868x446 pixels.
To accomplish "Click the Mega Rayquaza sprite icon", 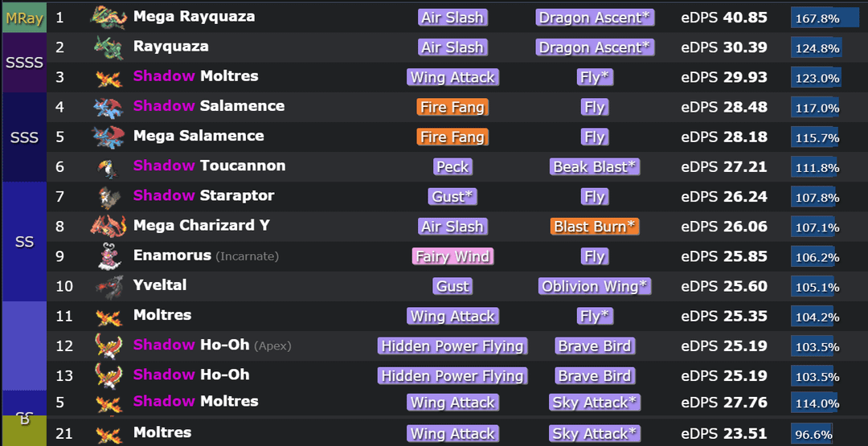I will 108,17.
